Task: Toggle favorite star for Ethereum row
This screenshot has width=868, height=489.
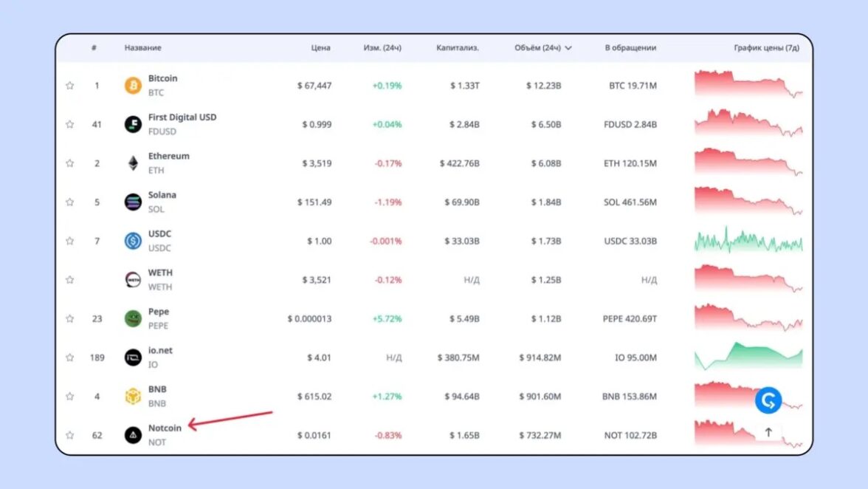Action: click(x=70, y=163)
